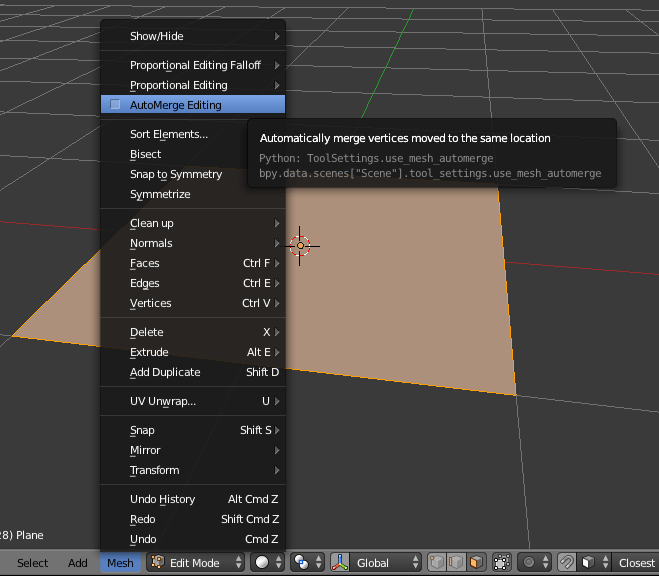Open the Vertices submenu
The height and width of the screenshot is (576, 659).
pyautogui.click(x=193, y=303)
